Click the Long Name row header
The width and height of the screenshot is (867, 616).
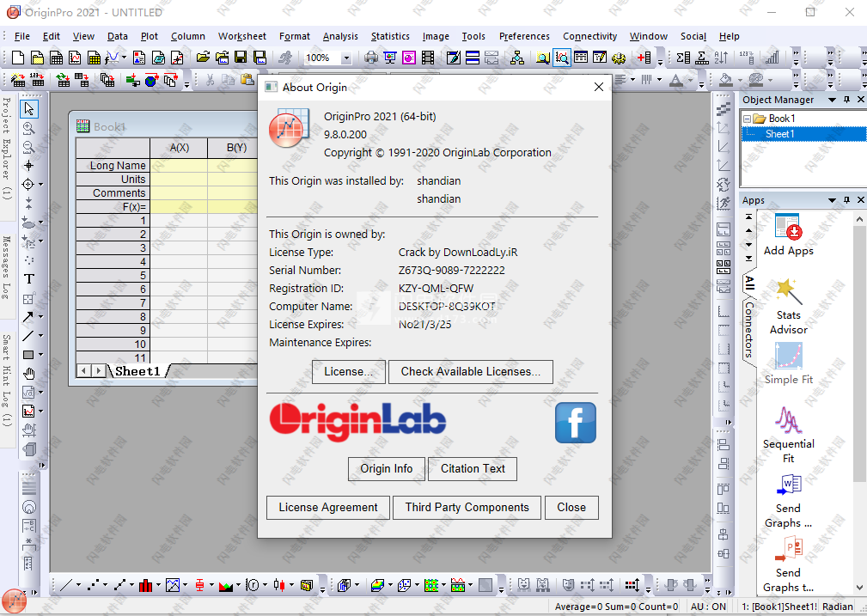113,165
